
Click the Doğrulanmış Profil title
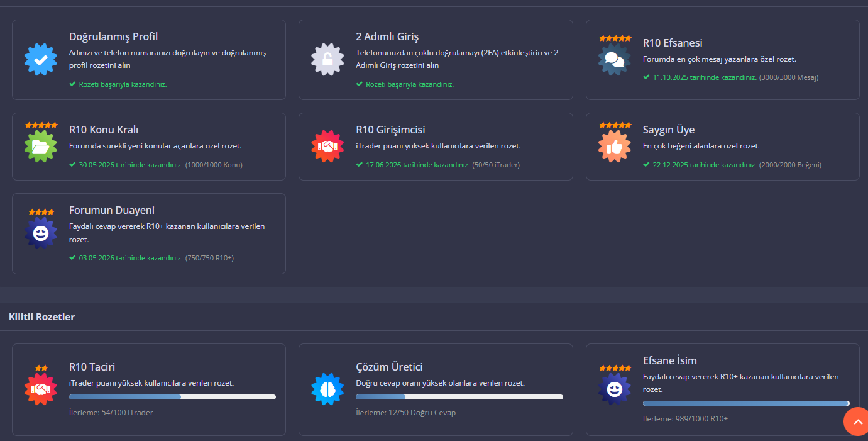[113, 36]
